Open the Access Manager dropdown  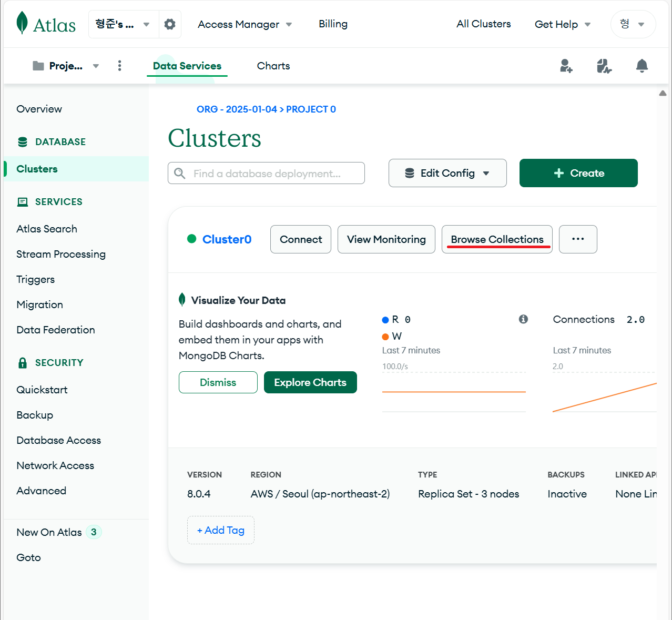pyautogui.click(x=245, y=24)
